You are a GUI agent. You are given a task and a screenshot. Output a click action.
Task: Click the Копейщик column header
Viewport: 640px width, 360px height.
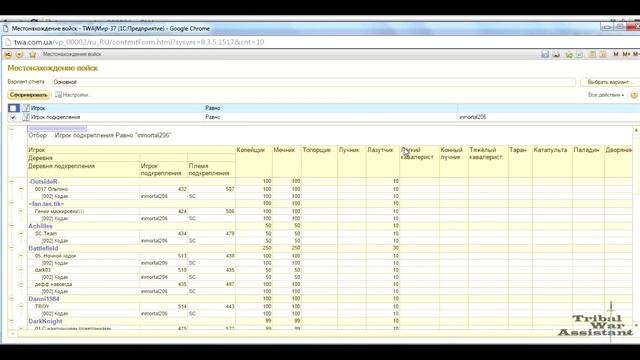point(251,150)
